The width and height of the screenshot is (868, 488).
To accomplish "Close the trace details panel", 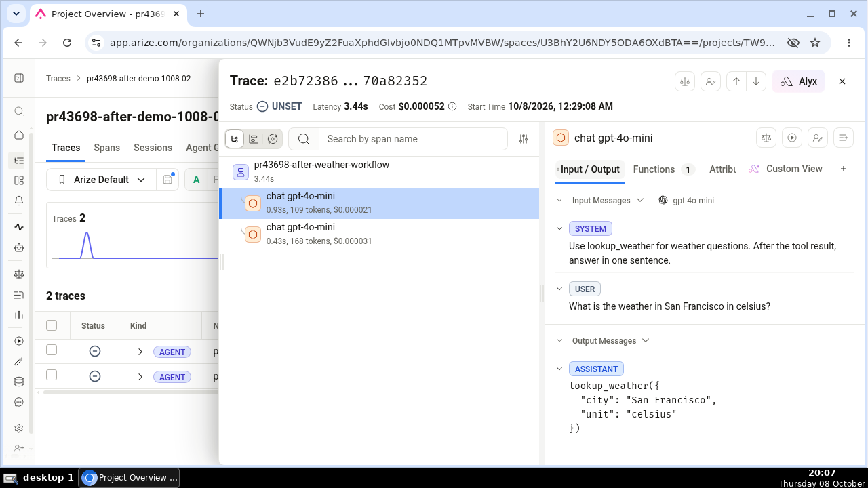I will click(x=842, y=81).
